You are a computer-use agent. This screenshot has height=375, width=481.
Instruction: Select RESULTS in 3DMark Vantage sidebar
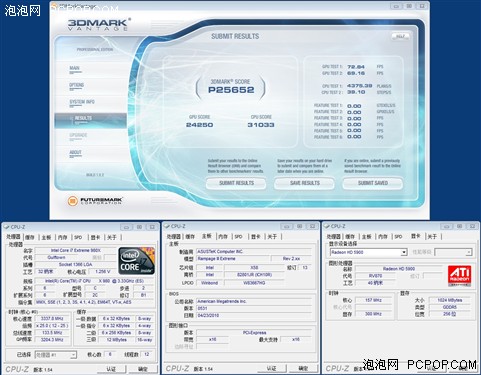(x=90, y=120)
